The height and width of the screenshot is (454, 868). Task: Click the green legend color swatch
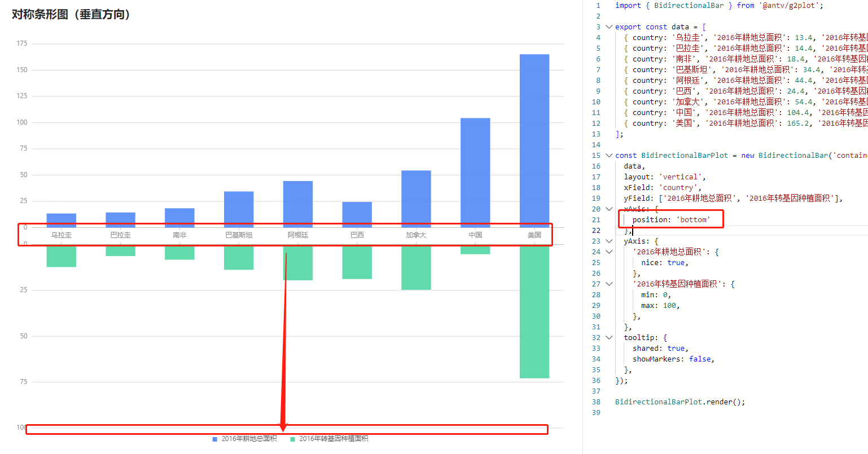(293, 438)
